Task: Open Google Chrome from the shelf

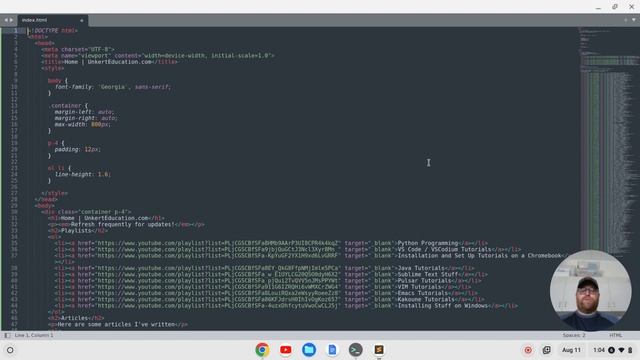Action: [262, 350]
